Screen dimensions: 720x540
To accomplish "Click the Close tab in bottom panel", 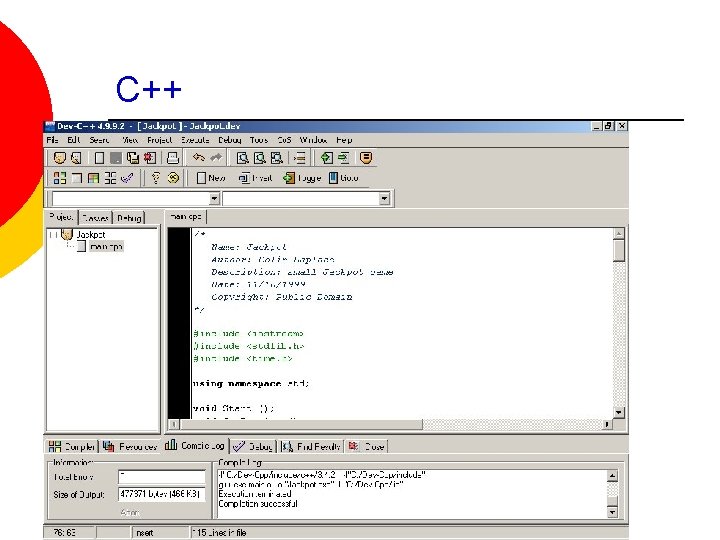I will [x=366, y=446].
